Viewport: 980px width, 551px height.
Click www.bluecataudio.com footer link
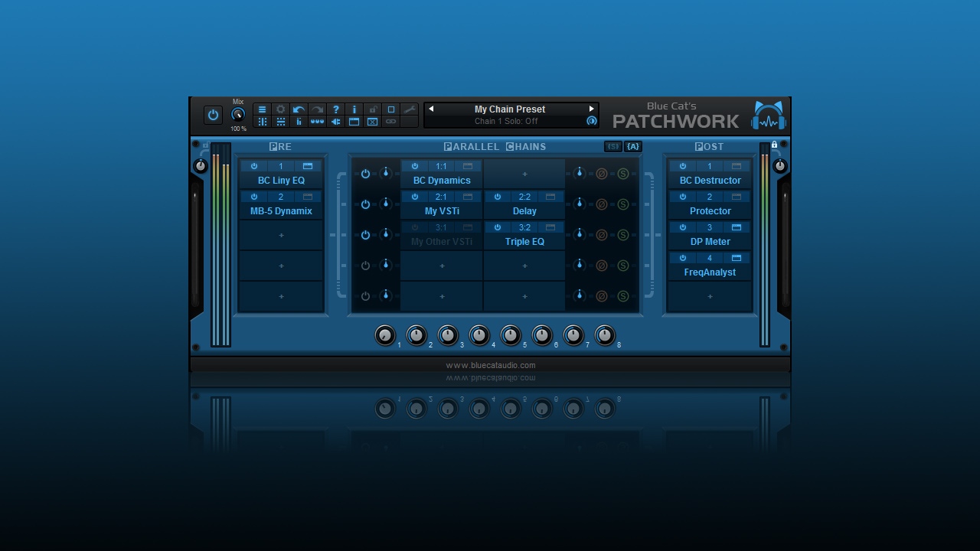(491, 365)
